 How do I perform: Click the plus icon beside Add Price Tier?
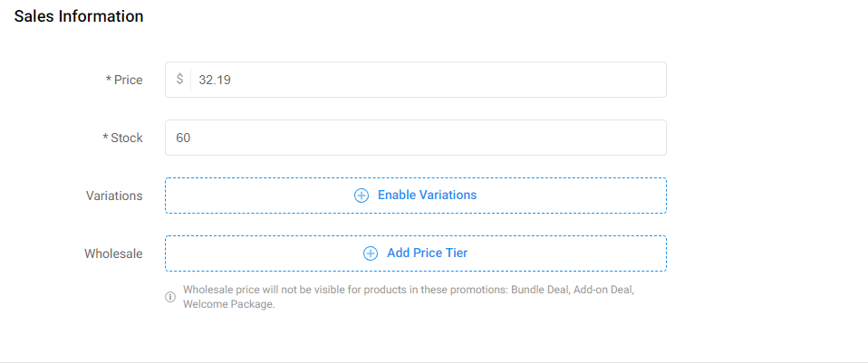(x=371, y=253)
